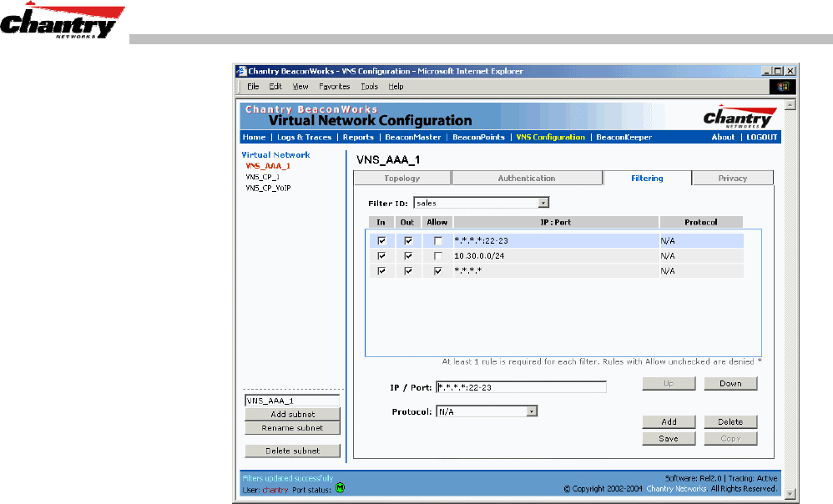The image size is (833, 504).
Task: Open the VNS Configuration page
Action: click(550, 137)
